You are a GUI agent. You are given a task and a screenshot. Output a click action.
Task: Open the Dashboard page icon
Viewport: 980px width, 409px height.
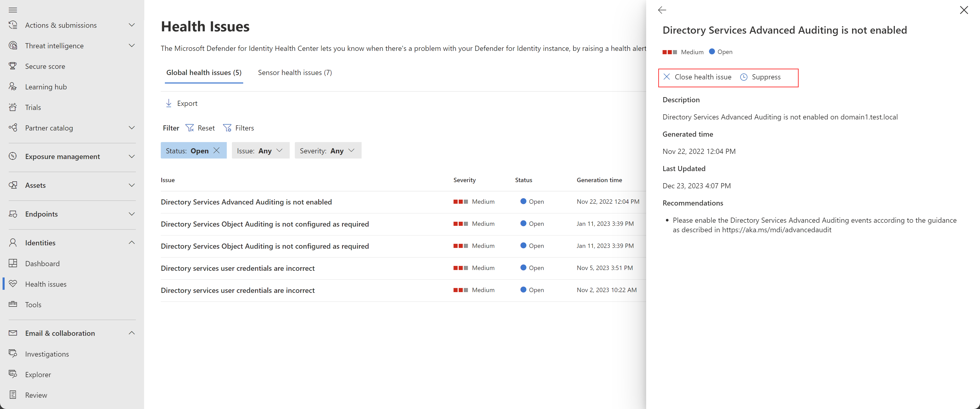pos(13,263)
